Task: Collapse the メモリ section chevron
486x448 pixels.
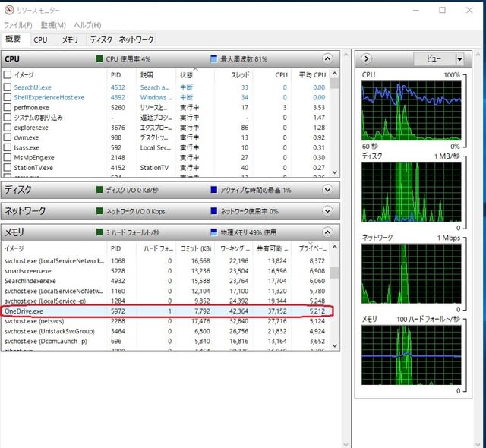Action: click(x=327, y=232)
